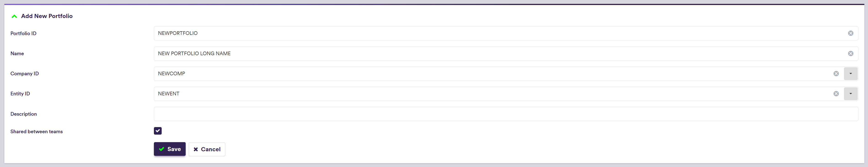Click the Description field label
This screenshot has height=167, width=868.
click(24, 114)
